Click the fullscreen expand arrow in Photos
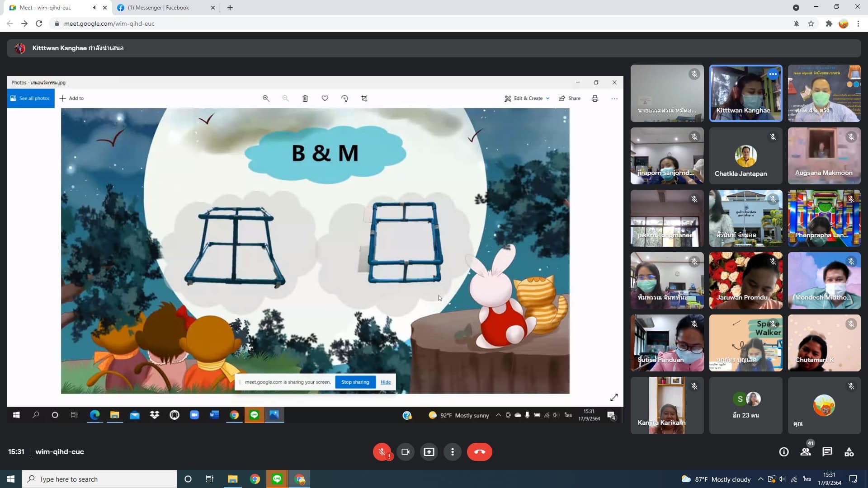 click(614, 397)
